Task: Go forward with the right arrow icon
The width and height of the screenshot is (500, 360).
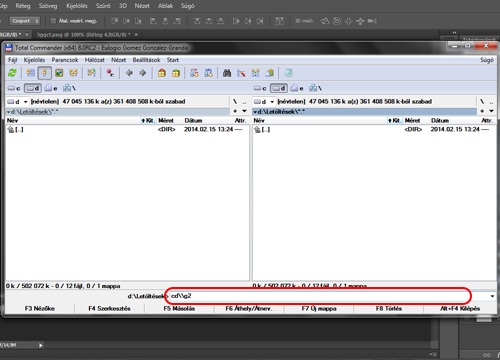Action: pos(143,73)
